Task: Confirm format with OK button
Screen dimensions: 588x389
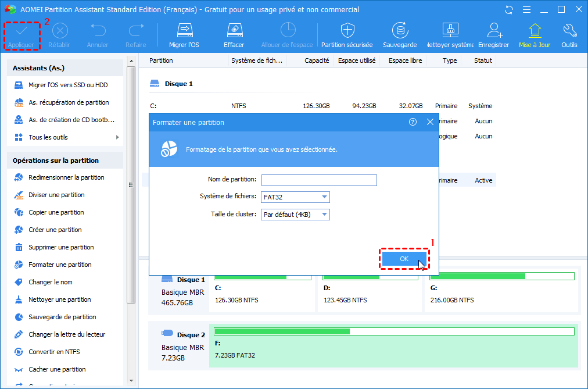Action: tap(404, 259)
